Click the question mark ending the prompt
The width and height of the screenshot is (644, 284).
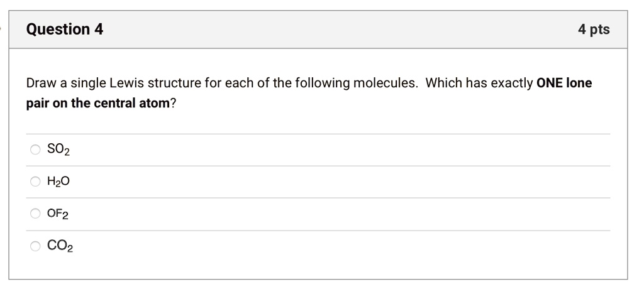click(x=173, y=103)
